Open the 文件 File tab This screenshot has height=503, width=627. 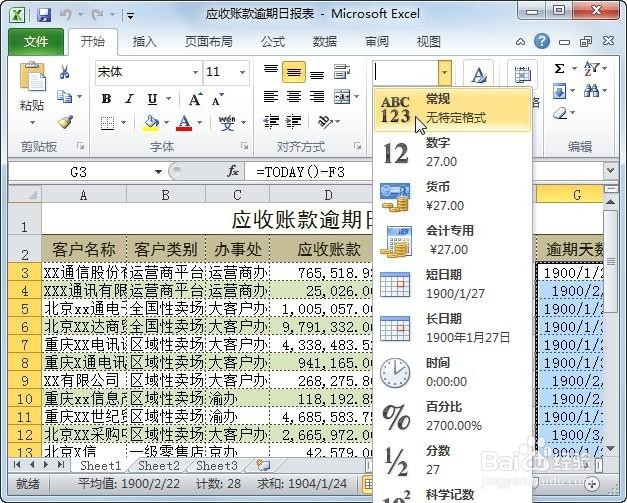click(36, 42)
